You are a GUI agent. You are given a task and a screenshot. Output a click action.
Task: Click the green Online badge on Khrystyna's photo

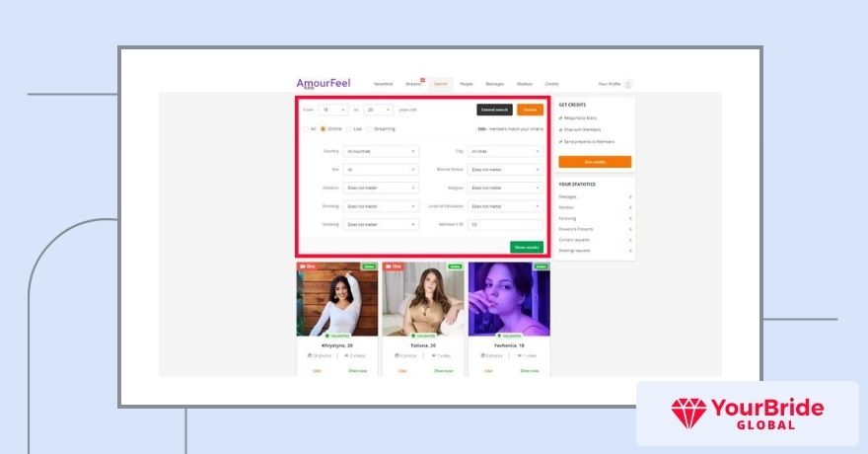coord(369,266)
